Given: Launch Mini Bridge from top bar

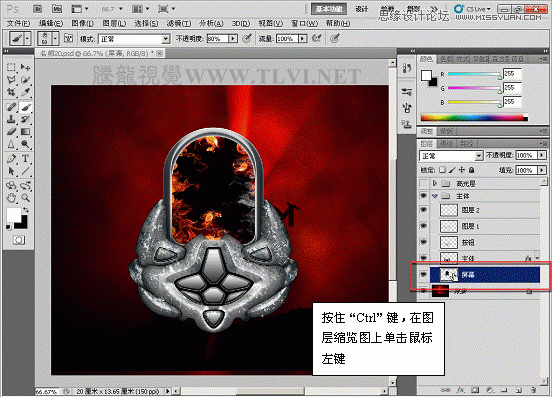Looking at the screenshot, I should click(57, 9).
